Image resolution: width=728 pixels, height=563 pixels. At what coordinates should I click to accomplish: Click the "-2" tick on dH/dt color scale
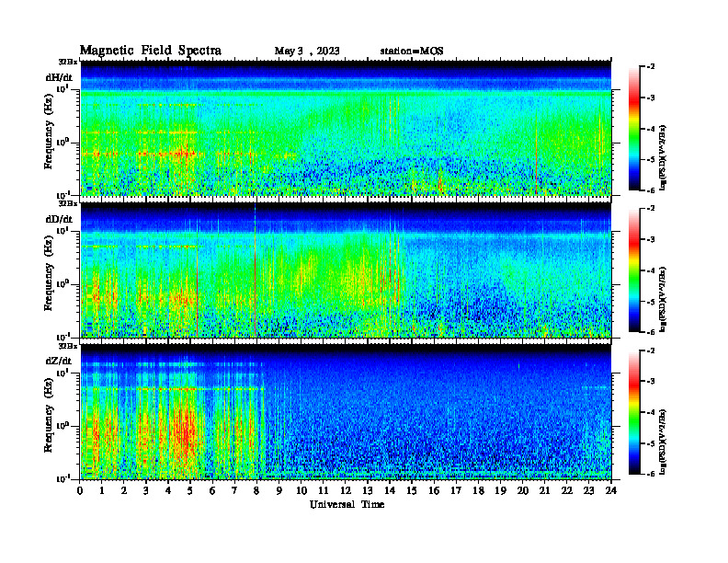click(651, 67)
